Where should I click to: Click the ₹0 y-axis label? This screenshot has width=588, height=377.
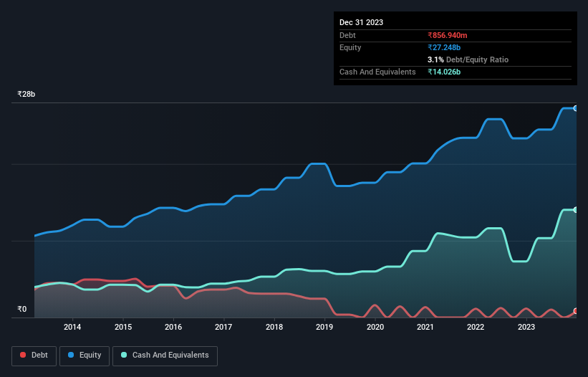(22, 309)
